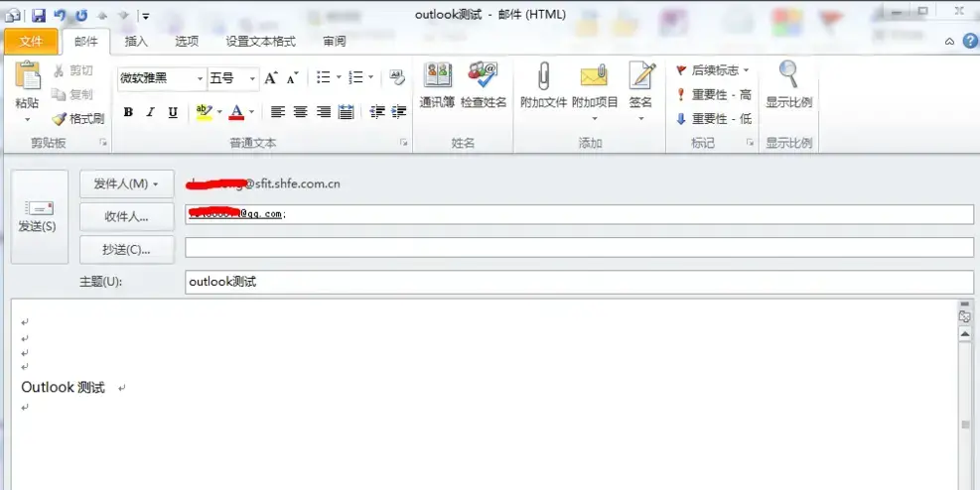Click 复制 copy button

[73, 94]
